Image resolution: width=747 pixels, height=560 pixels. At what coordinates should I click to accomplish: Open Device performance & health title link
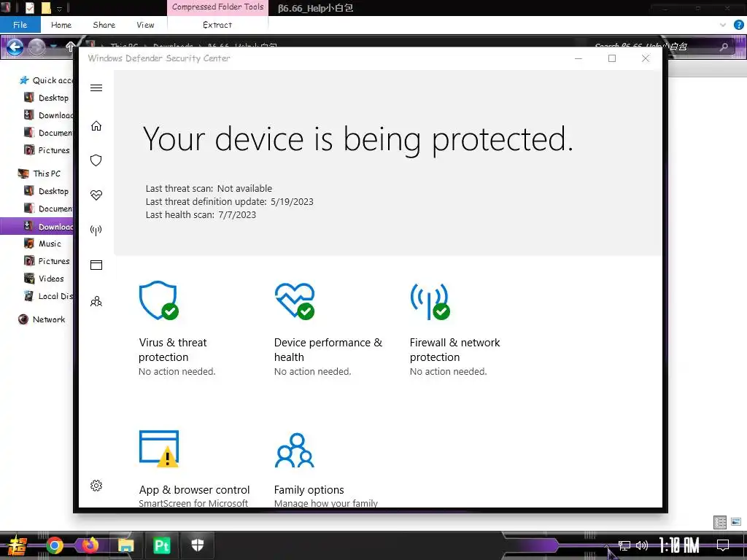[328, 349]
